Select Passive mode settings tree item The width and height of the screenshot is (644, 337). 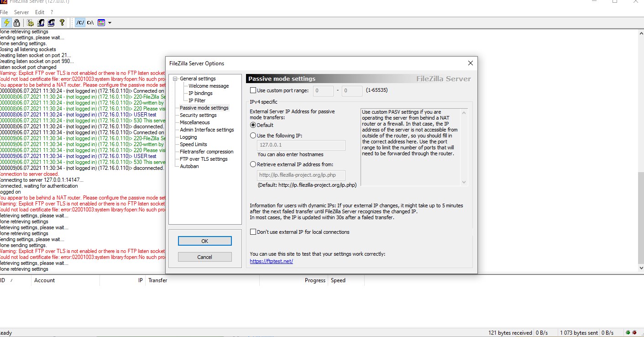pyautogui.click(x=204, y=108)
